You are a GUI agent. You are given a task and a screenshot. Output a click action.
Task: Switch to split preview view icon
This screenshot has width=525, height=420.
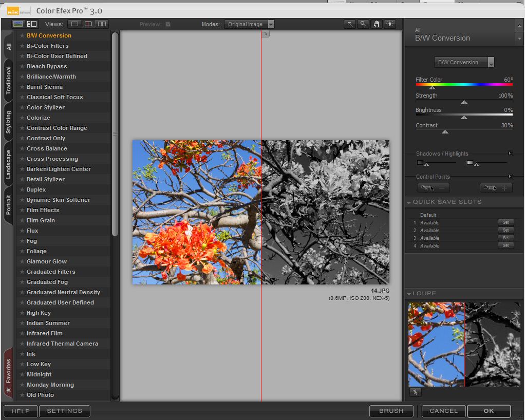88,24
